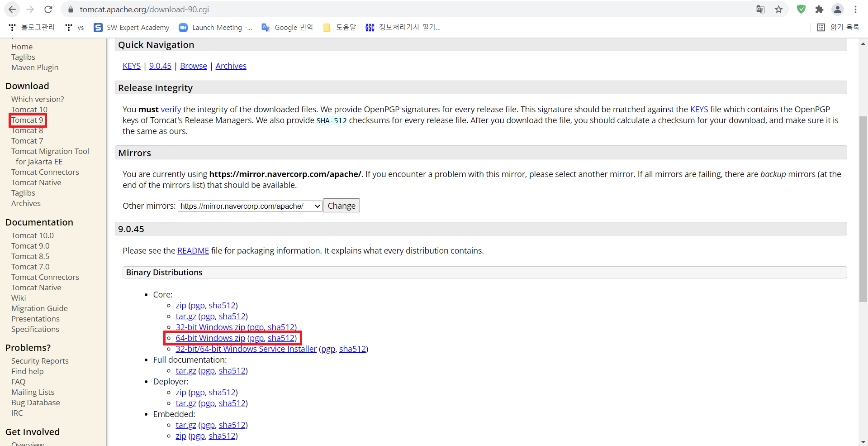Viewport: 868px width, 446px height.
Task: Open Tomcat 9.0 documentation
Action: click(x=30, y=246)
